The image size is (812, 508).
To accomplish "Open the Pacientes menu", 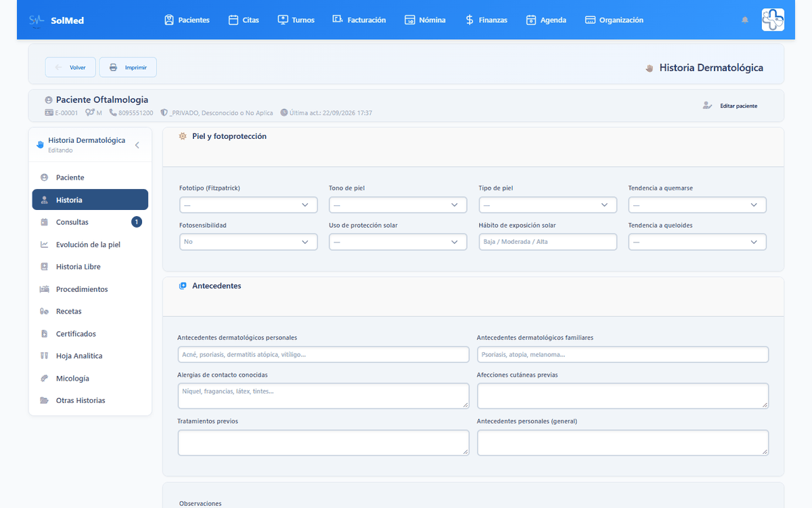I will point(187,20).
